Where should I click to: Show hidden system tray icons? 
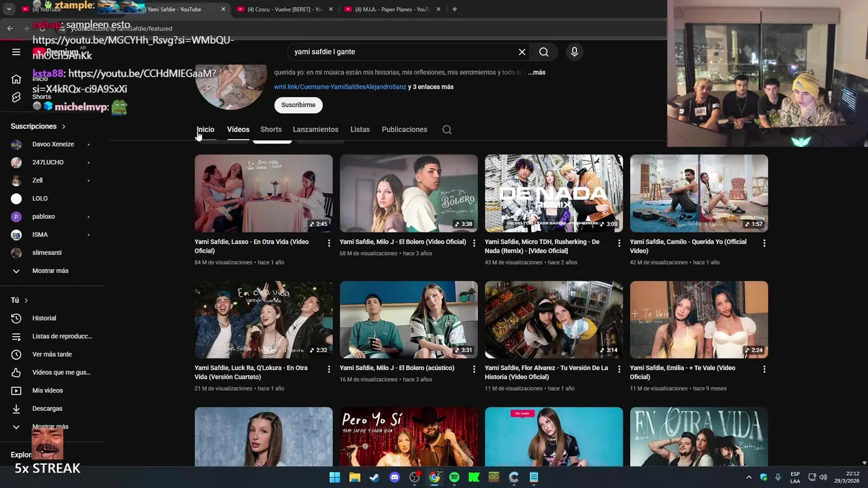click(749, 477)
